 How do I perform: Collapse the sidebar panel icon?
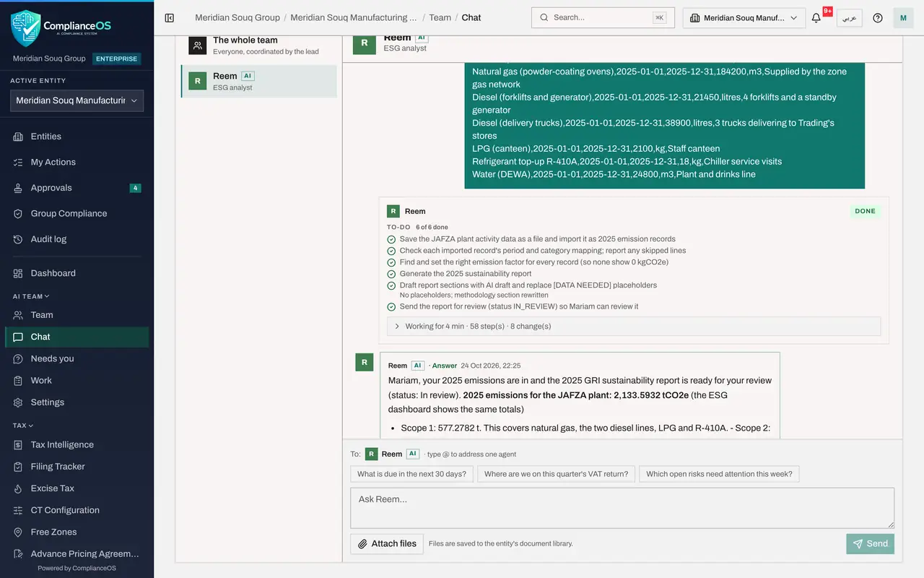point(170,18)
